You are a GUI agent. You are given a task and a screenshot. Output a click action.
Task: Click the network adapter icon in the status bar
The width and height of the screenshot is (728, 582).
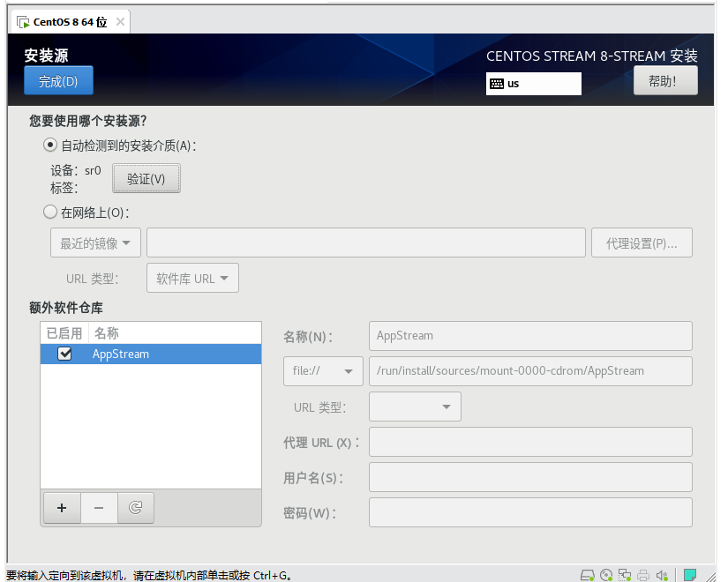tap(625, 575)
